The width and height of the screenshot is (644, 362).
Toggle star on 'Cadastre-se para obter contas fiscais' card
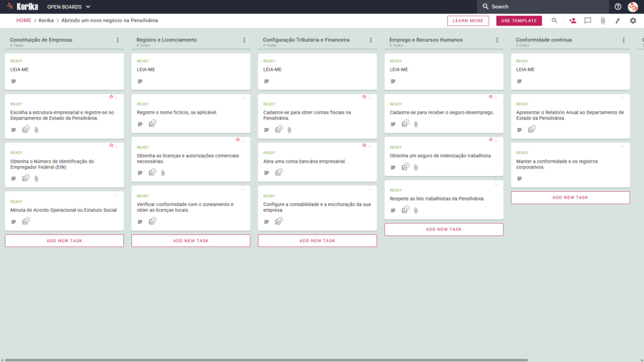[x=364, y=97]
